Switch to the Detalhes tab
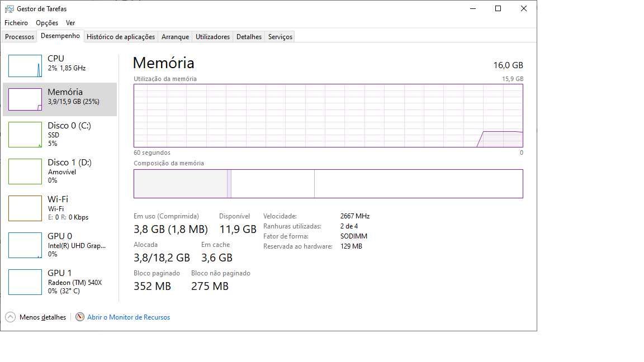 (249, 37)
